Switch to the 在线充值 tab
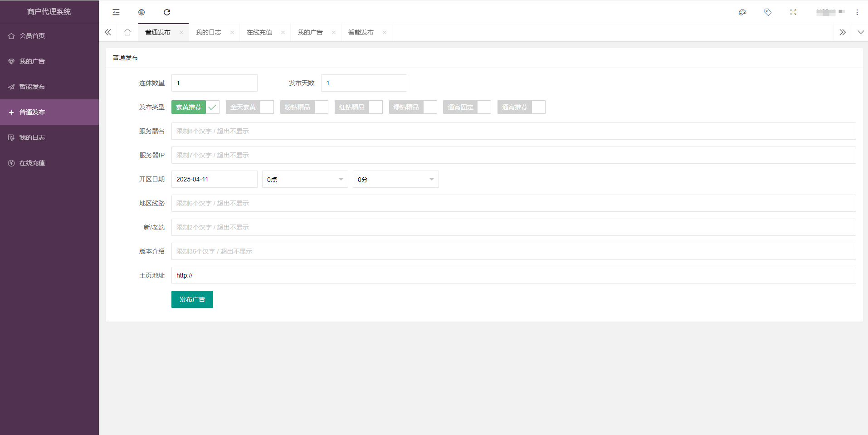This screenshot has height=435, width=868. pos(259,32)
